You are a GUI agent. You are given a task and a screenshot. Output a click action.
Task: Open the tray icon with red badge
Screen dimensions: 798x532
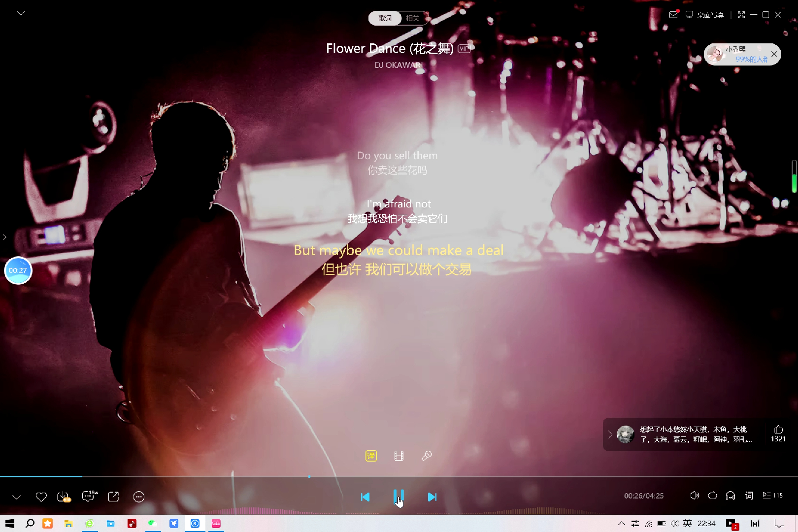[732, 524]
